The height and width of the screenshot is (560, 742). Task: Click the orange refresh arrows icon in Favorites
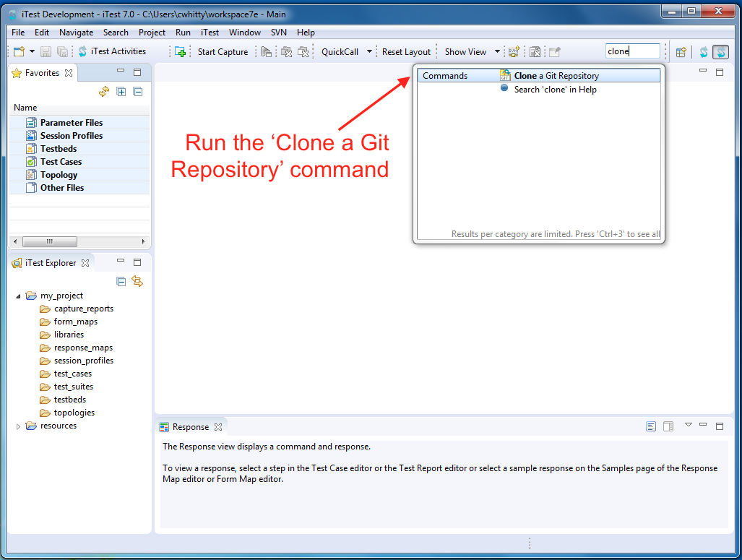(x=104, y=91)
